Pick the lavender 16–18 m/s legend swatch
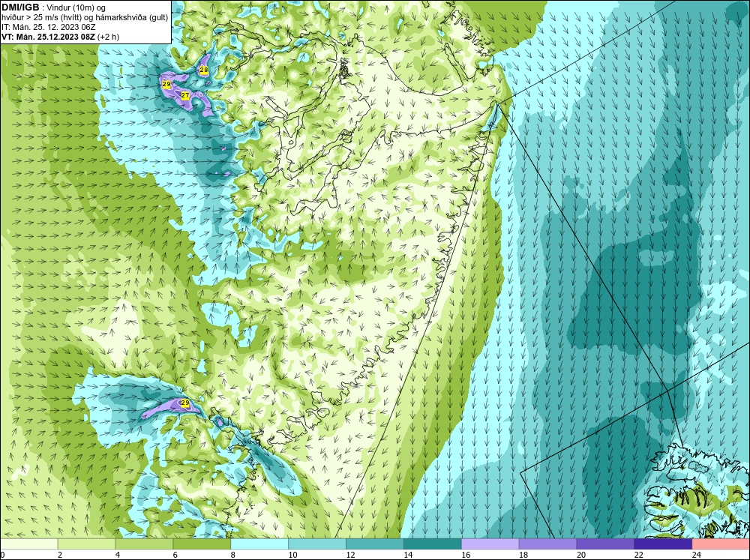 tap(490, 544)
